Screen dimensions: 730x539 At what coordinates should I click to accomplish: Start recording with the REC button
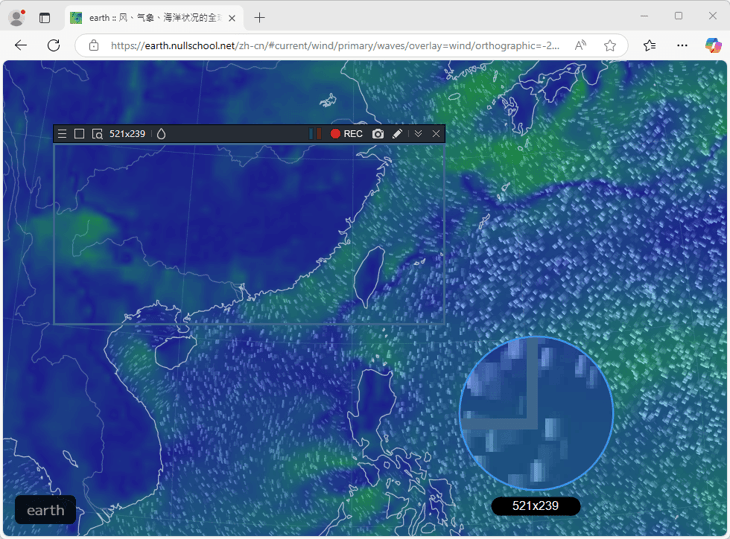pyautogui.click(x=346, y=134)
